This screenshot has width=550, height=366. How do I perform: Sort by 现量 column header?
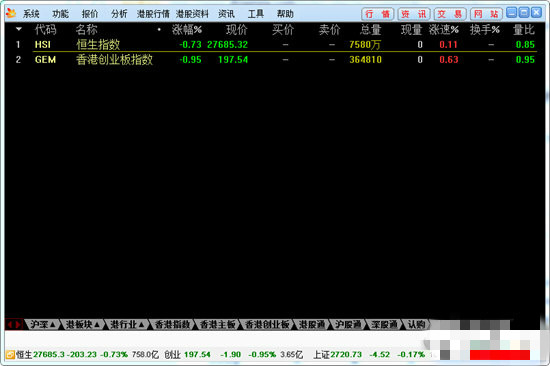(x=411, y=30)
